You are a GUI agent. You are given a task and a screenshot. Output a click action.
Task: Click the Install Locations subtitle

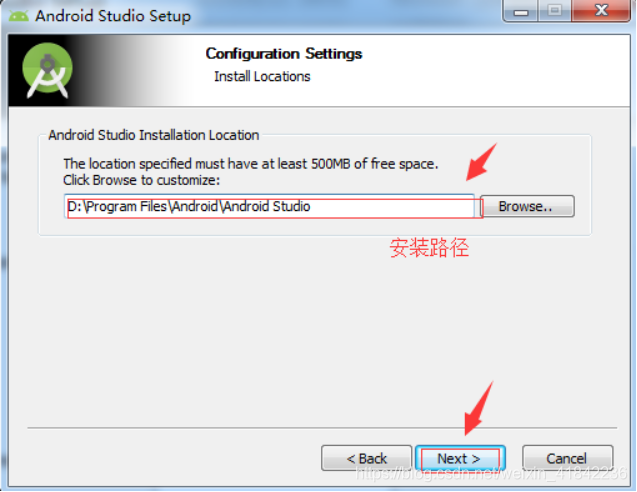point(262,76)
